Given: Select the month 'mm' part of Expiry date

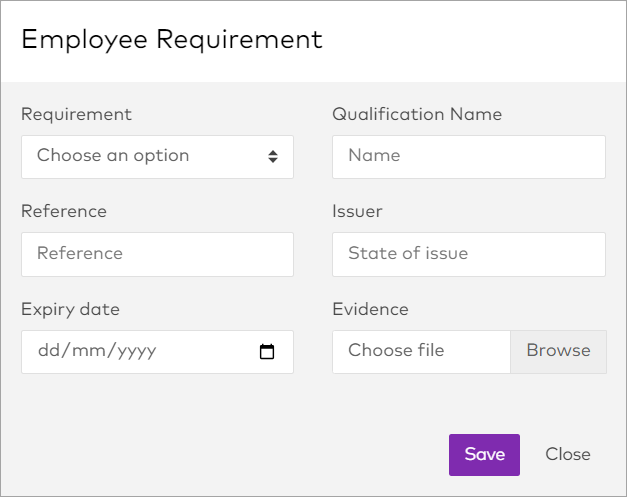Looking at the screenshot, I should click(x=85, y=352).
